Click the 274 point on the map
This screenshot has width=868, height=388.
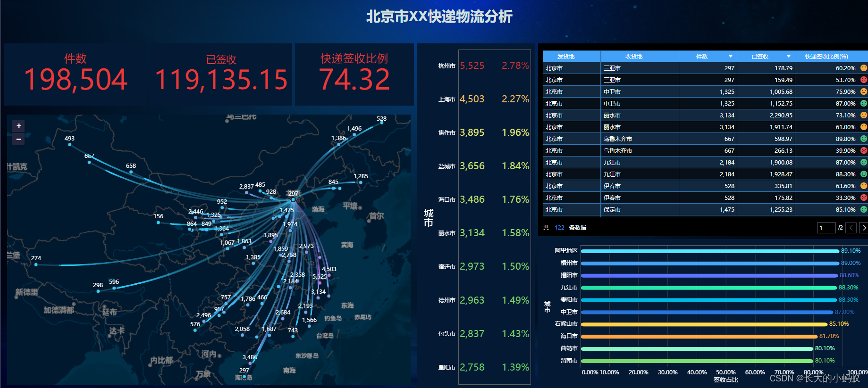click(36, 264)
